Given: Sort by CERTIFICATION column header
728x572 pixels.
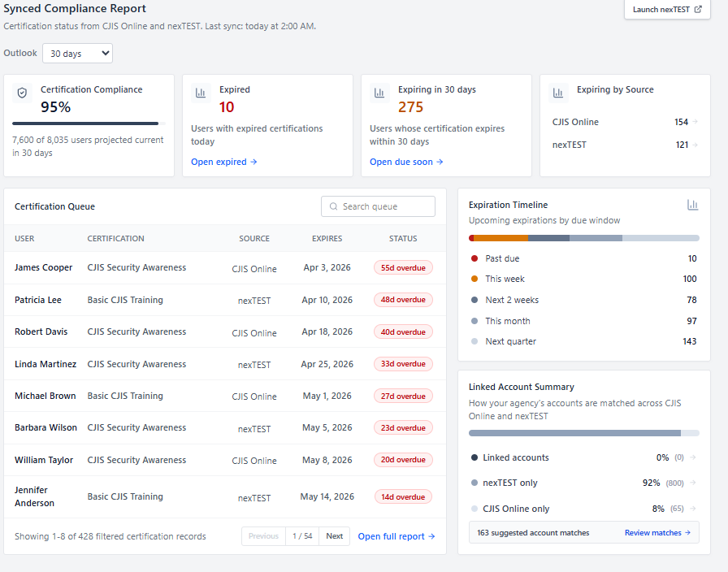Looking at the screenshot, I should (x=115, y=238).
